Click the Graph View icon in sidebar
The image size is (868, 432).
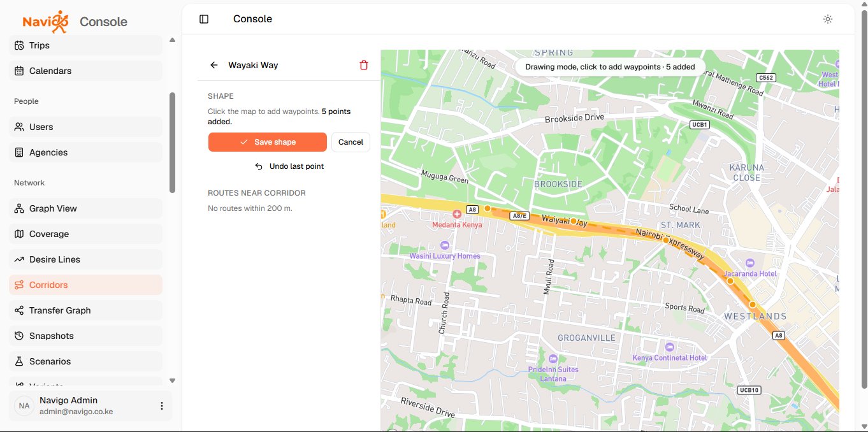click(19, 208)
